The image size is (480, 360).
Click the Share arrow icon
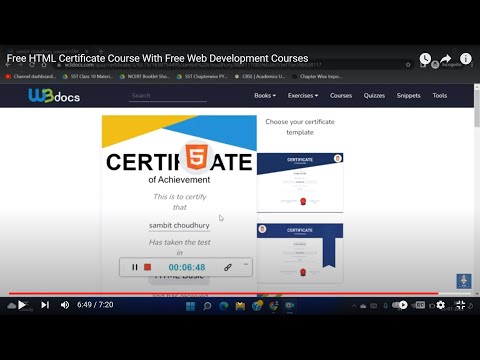click(445, 59)
